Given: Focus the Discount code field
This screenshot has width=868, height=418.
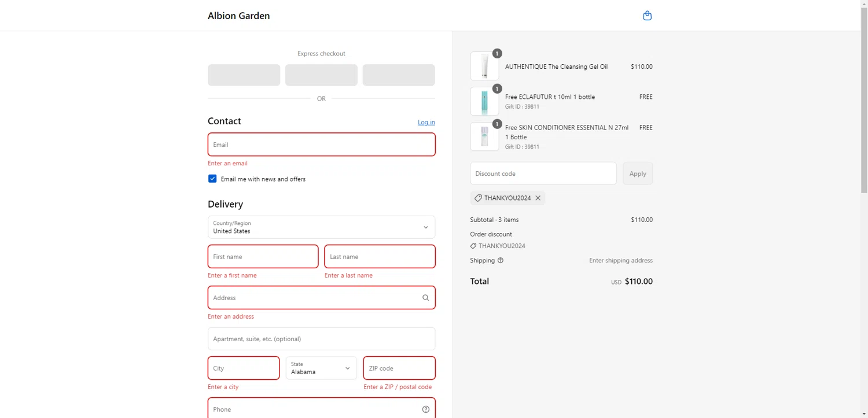Looking at the screenshot, I should [x=543, y=173].
